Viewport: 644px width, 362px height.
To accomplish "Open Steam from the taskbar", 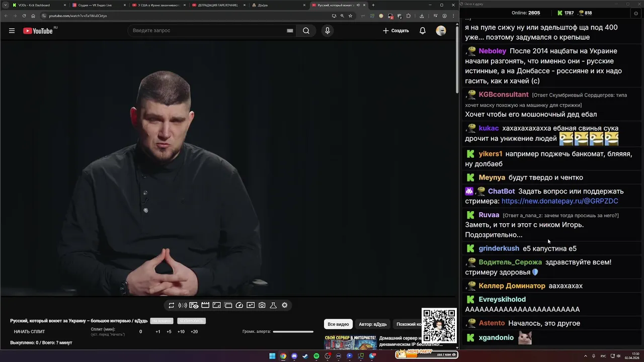I will pyautogui.click(x=305, y=356).
